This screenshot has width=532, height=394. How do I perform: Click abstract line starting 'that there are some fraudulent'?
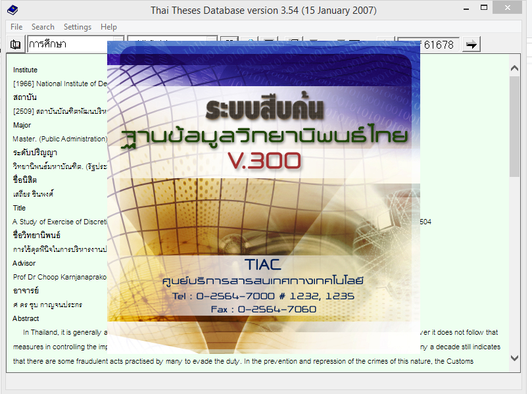[x=243, y=361]
